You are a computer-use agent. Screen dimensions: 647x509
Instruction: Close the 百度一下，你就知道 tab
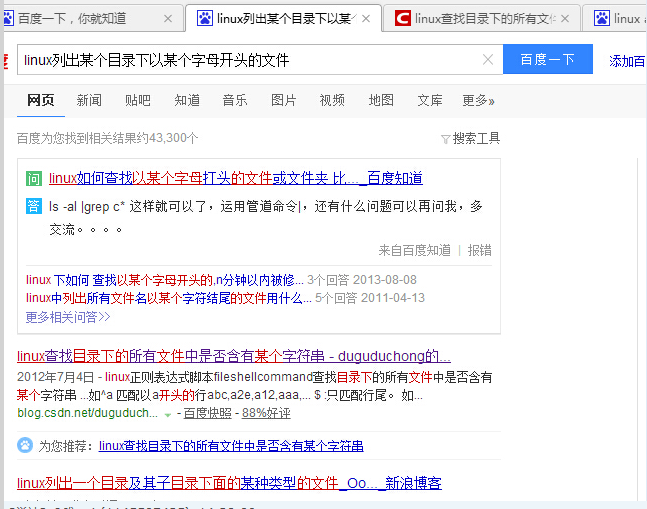(167, 18)
